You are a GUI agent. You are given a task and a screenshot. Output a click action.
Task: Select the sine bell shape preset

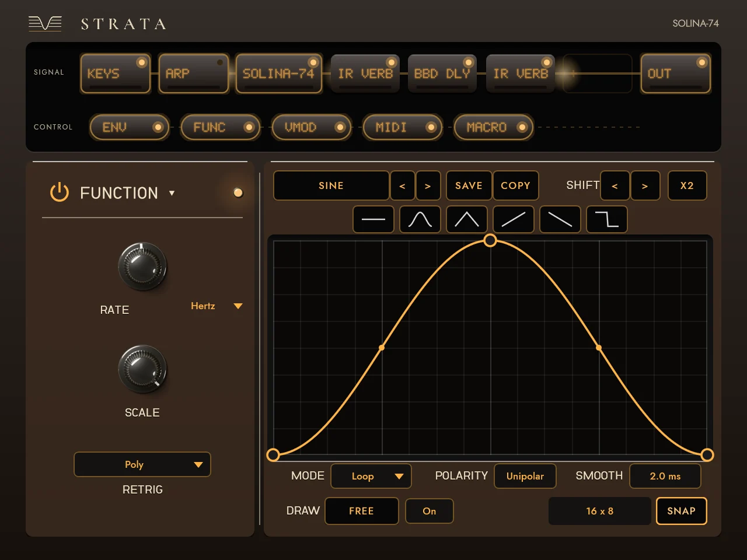[420, 219]
